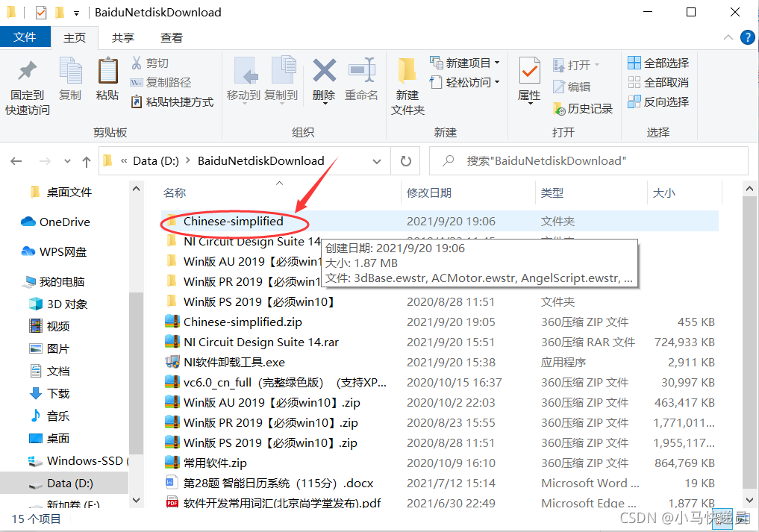Click the blue Help question mark icon
Image resolution: width=759 pixels, height=532 pixels.
[x=747, y=37]
